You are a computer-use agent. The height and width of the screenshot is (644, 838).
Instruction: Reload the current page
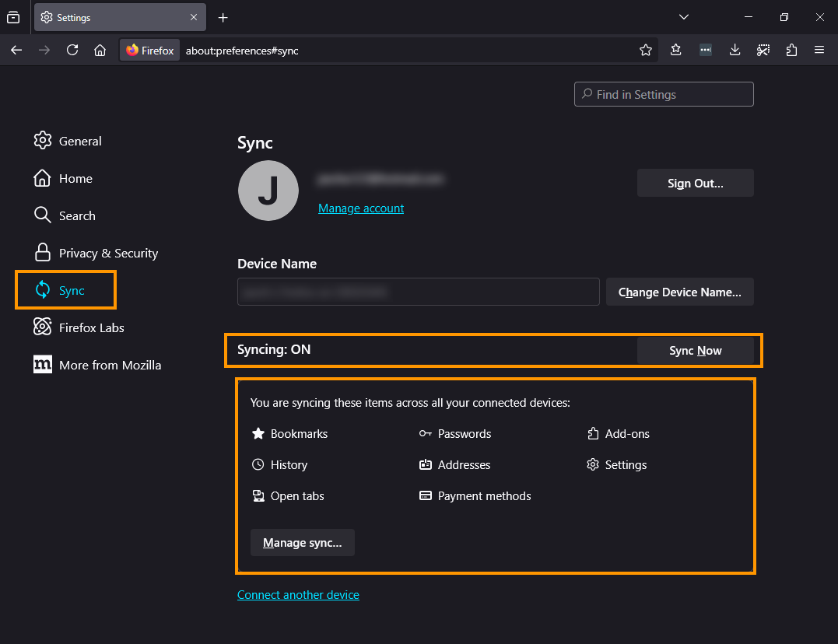tap(72, 51)
